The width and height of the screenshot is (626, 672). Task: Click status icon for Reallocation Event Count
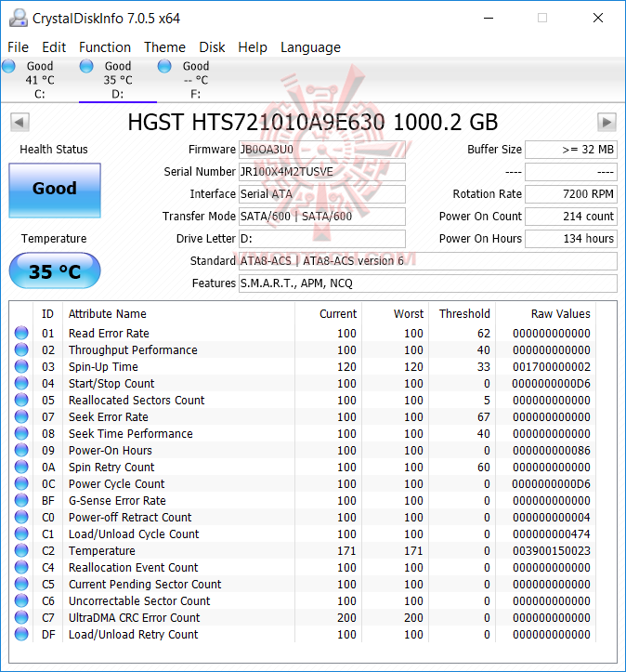pyautogui.click(x=21, y=567)
